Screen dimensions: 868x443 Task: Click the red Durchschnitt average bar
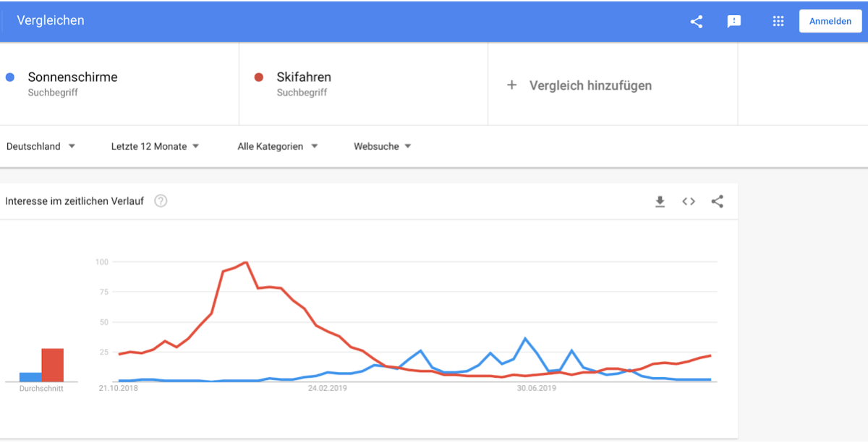pos(53,365)
